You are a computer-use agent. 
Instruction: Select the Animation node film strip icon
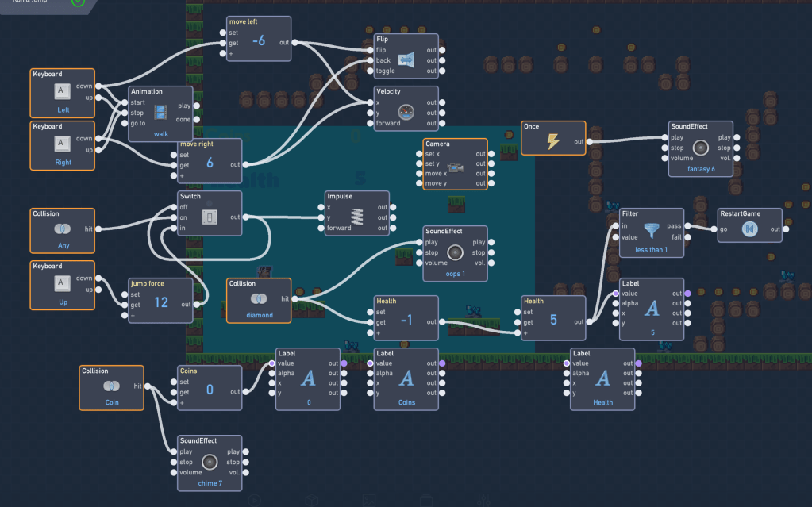tap(161, 113)
